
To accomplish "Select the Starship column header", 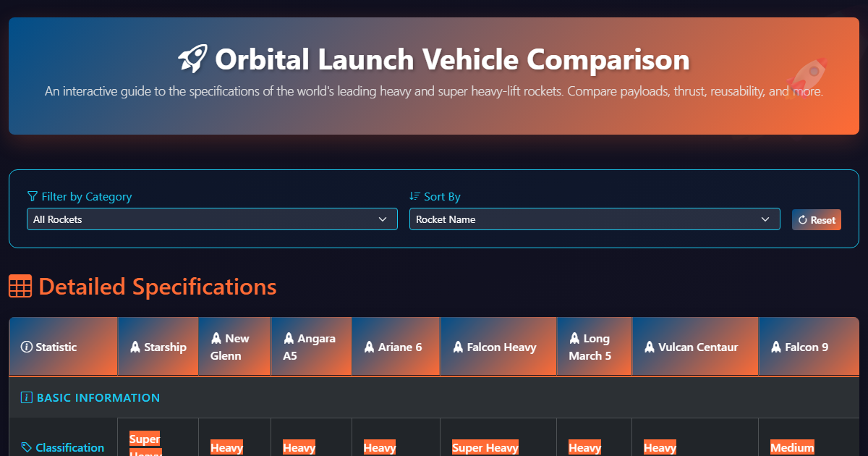I will (158, 347).
